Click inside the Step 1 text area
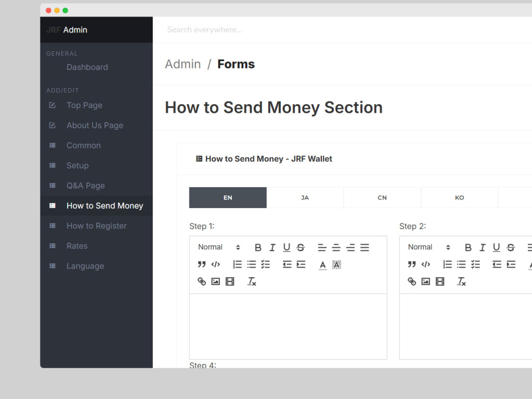The width and height of the screenshot is (532, 399). (x=288, y=327)
